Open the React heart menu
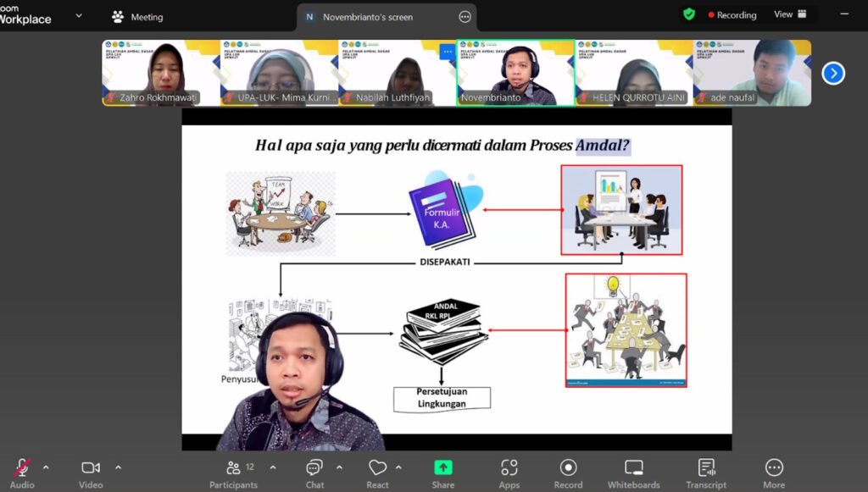Screen dimensions: 868x492 (x=377, y=473)
